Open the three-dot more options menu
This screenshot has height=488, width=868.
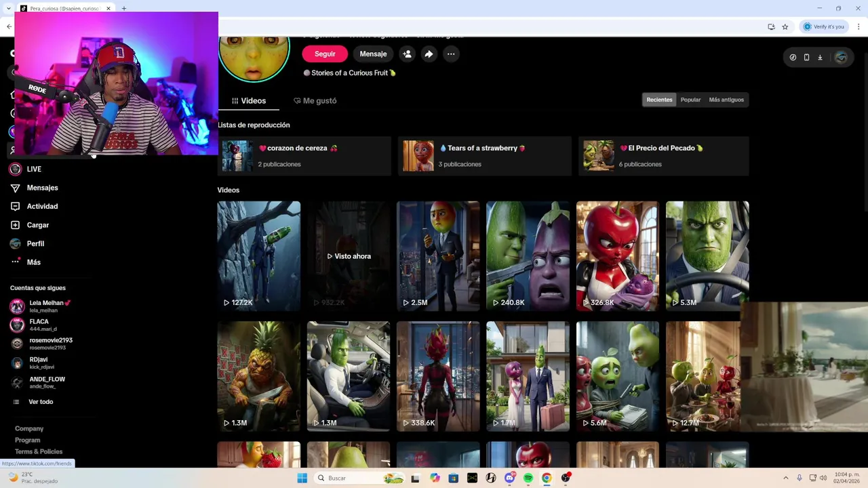pyautogui.click(x=450, y=54)
